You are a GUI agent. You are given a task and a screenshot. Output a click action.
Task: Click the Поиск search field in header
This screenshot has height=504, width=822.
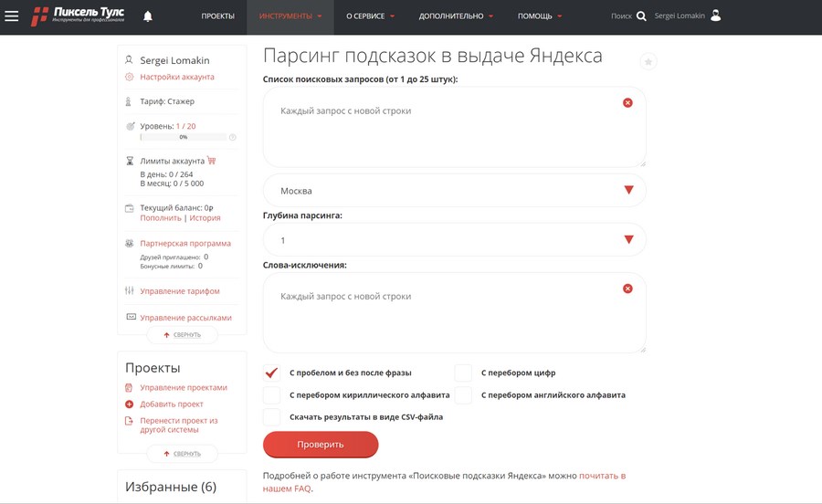[x=621, y=16]
